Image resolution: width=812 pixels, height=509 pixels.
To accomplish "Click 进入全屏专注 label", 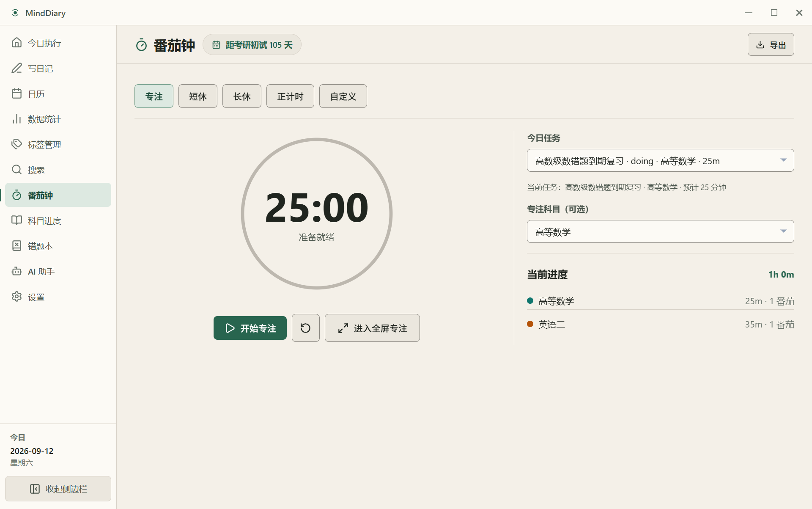I will (380, 328).
